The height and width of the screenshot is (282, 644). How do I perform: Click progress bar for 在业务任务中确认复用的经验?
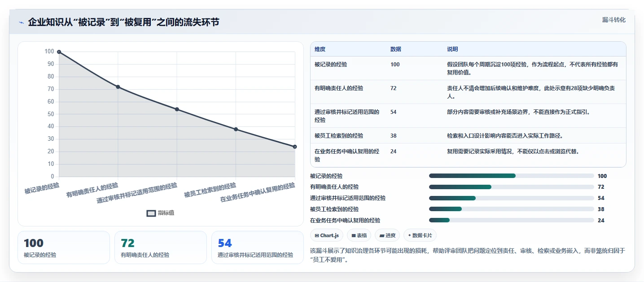click(x=512, y=220)
